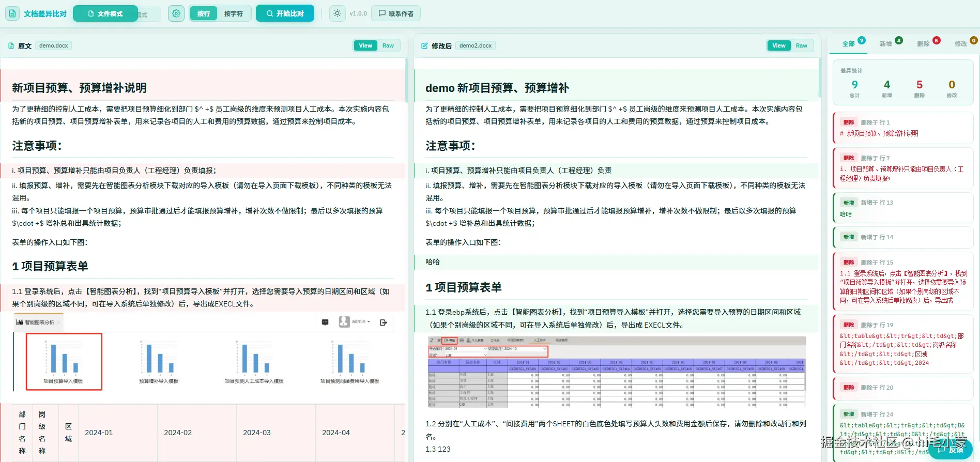Click the v1.0.0 version label
This screenshot has width=980, height=462.
point(358,13)
